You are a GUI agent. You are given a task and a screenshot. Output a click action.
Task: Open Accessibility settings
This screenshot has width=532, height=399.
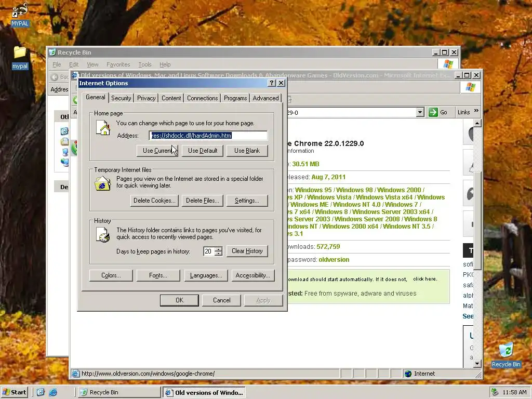click(x=253, y=275)
